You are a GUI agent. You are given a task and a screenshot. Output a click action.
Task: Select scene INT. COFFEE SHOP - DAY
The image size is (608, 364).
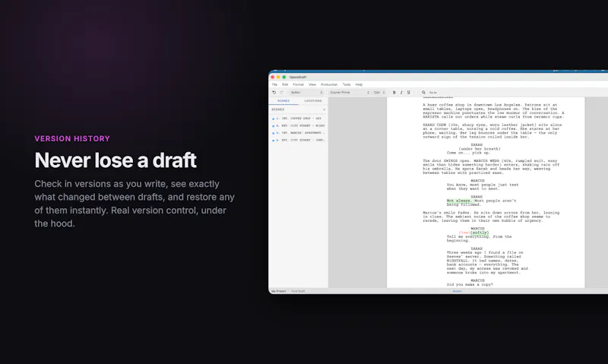tap(299, 119)
